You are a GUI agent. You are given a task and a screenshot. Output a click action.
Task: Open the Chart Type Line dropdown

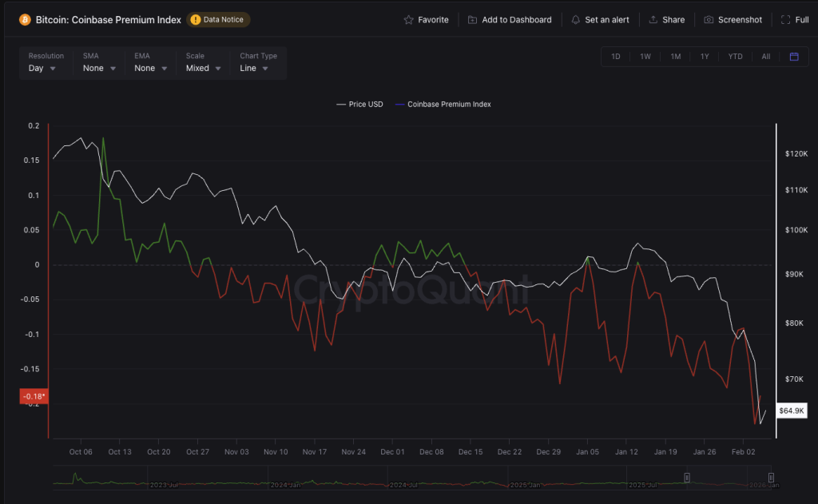[x=254, y=69]
